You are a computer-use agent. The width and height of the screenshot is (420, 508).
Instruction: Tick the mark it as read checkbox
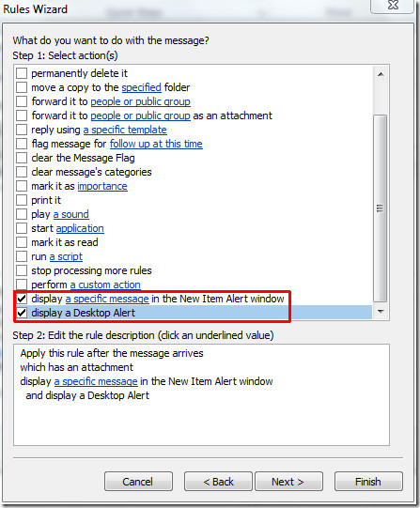click(x=22, y=242)
